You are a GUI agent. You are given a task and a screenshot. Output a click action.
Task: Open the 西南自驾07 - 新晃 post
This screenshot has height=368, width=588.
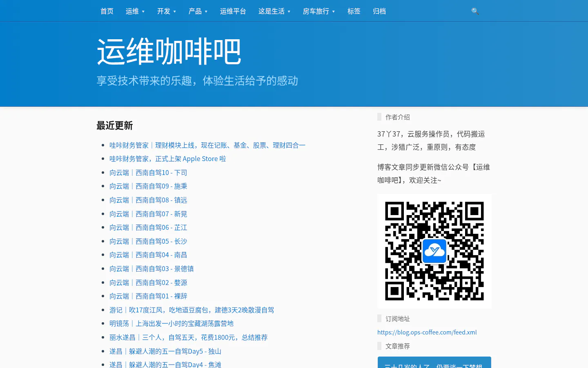148,214
